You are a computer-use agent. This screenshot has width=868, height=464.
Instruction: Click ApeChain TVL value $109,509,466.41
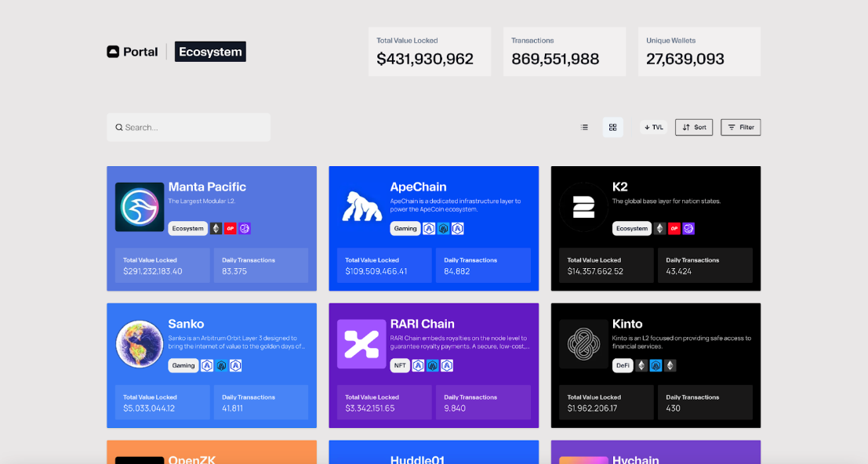point(376,271)
